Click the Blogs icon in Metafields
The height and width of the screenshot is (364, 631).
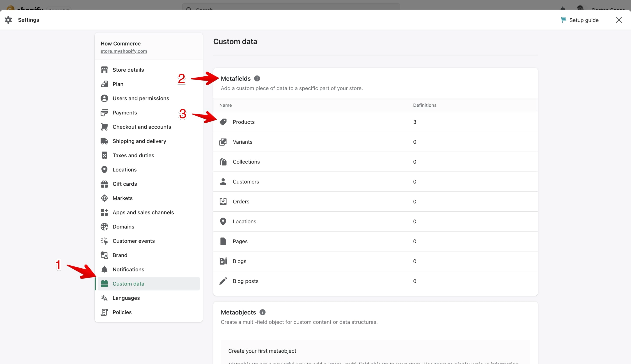(x=223, y=261)
